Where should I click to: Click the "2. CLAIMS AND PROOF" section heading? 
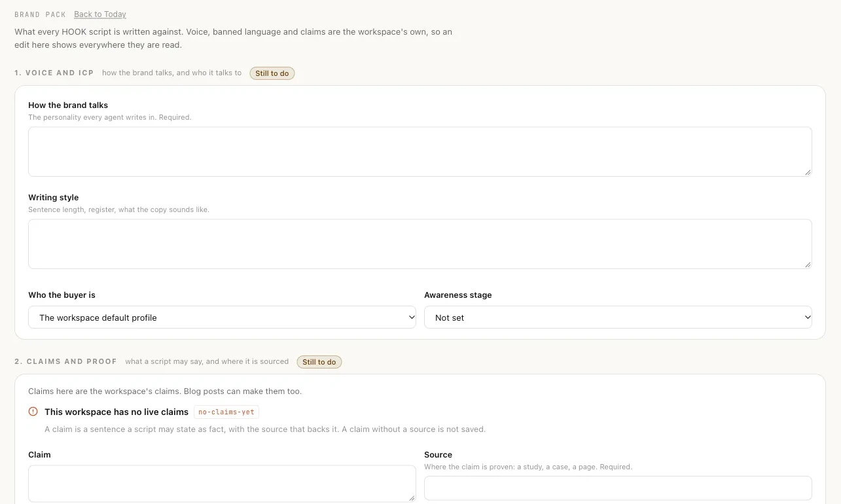pos(65,361)
